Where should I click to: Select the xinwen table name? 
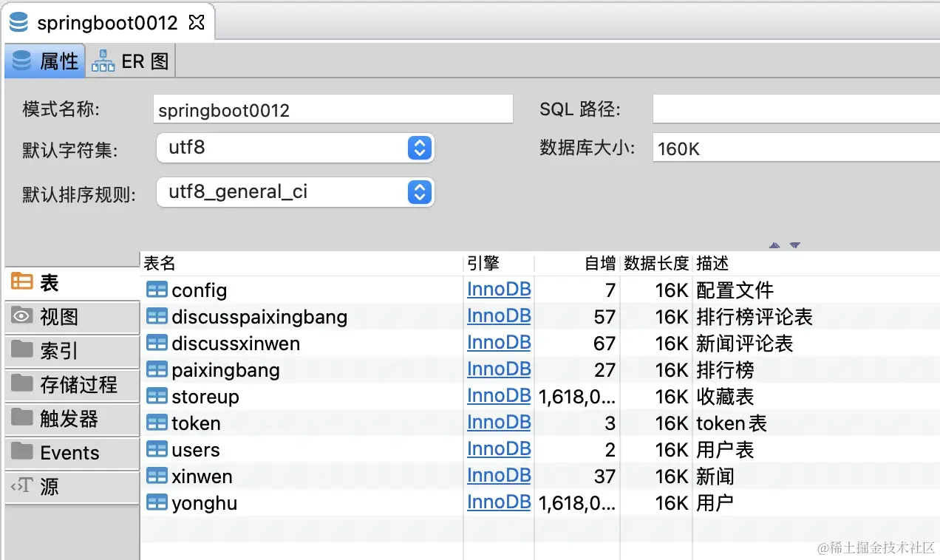[202, 477]
